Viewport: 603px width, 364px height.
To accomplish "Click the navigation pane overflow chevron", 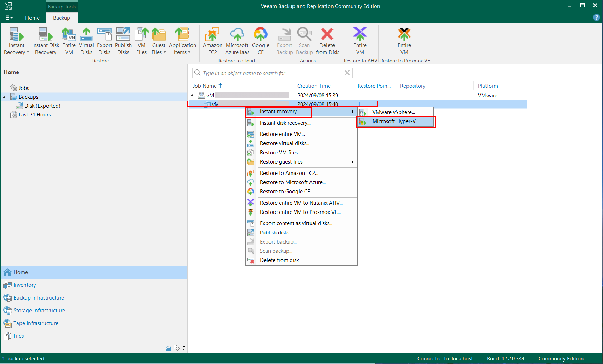I will [x=184, y=348].
